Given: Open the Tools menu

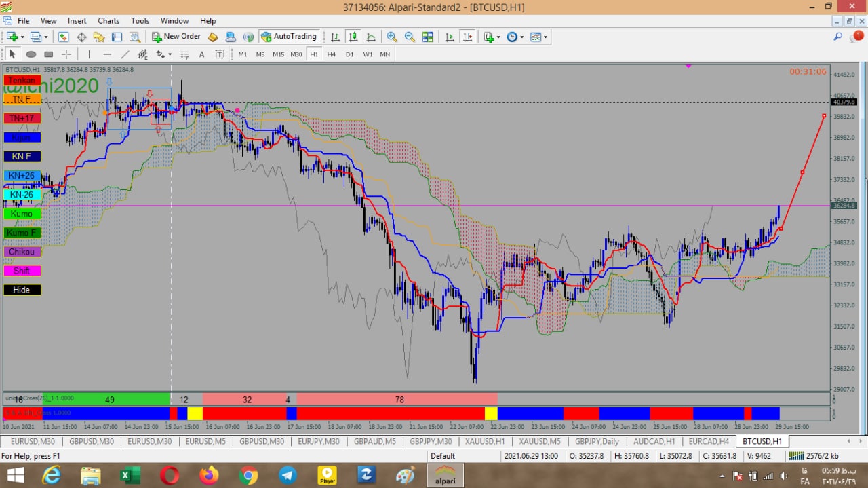Looking at the screenshot, I should pyautogui.click(x=140, y=21).
